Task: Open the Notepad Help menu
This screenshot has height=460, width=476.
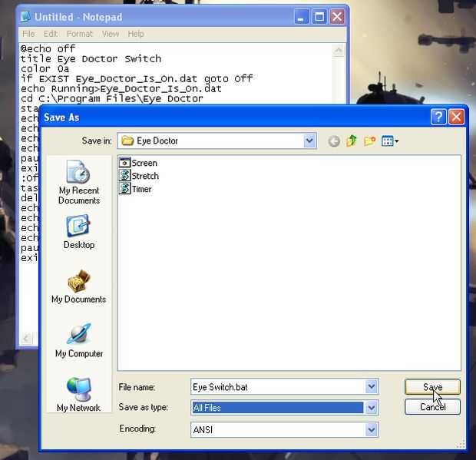Action: click(x=136, y=34)
